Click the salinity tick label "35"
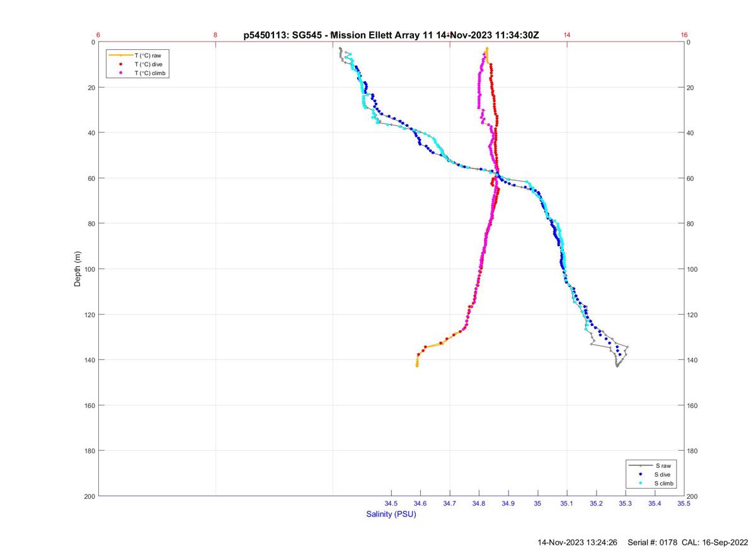The height and width of the screenshot is (558, 756). click(537, 504)
